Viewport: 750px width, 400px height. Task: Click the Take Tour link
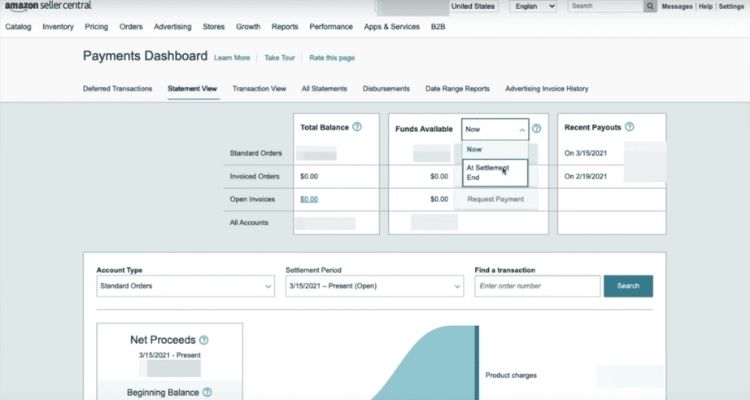point(280,58)
